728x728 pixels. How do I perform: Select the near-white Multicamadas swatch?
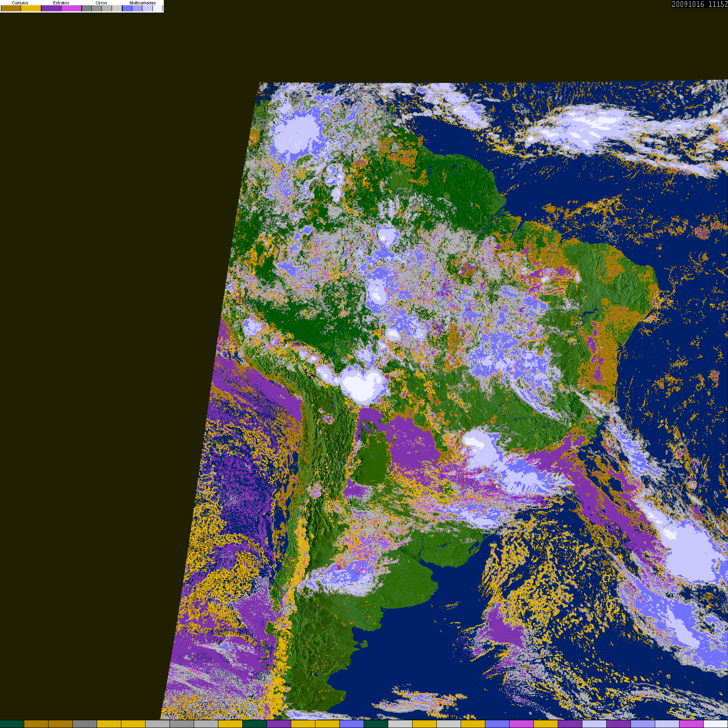(158, 8)
